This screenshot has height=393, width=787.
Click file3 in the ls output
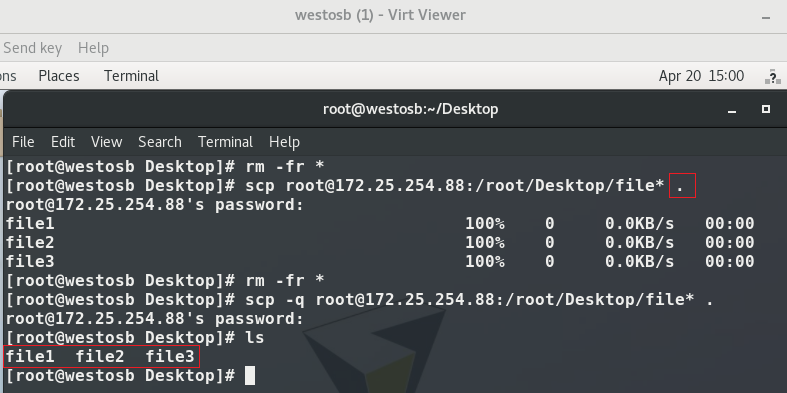(170, 357)
